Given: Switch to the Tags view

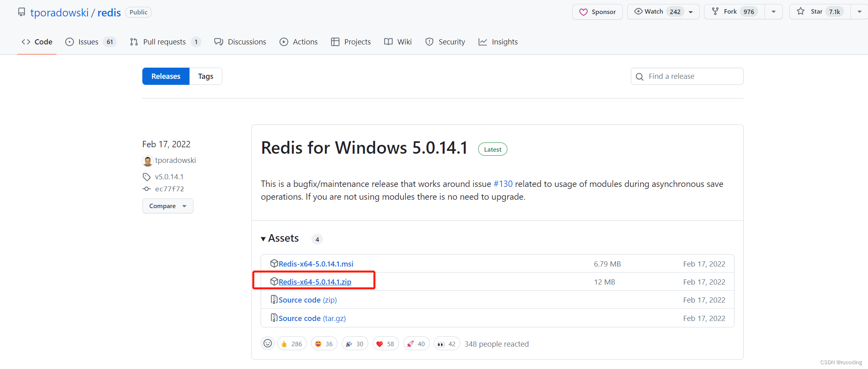Looking at the screenshot, I should tap(206, 76).
